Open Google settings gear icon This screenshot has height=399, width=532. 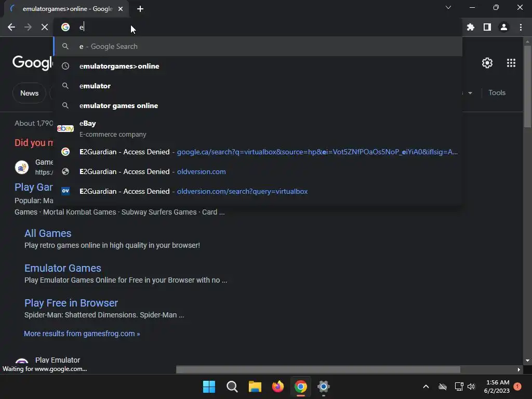coord(487,63)
